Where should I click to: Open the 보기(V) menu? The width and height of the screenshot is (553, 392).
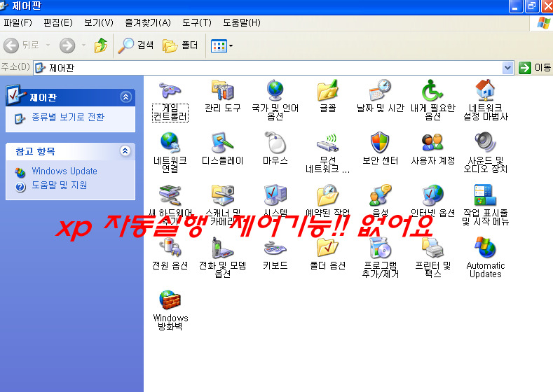98,23
